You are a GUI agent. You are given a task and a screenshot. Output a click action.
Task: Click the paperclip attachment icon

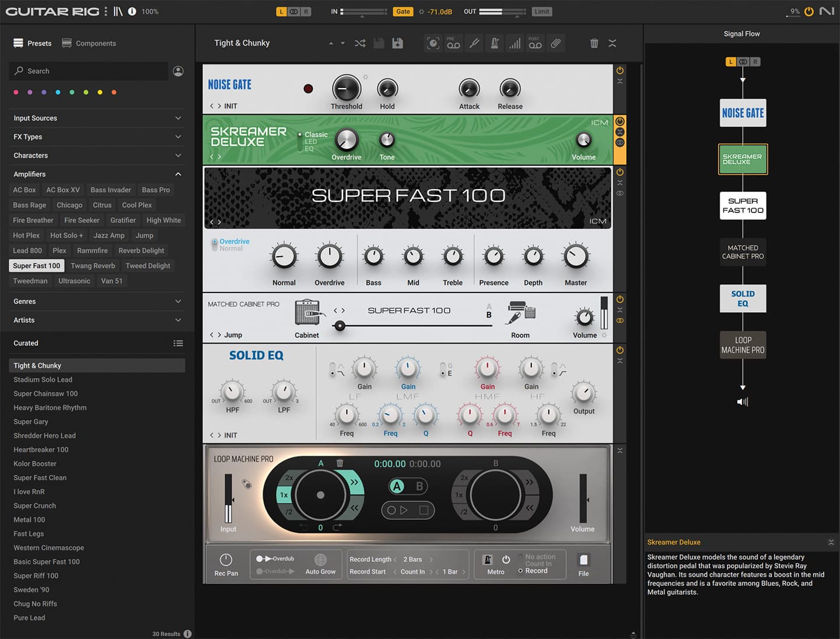pos(556,43)
